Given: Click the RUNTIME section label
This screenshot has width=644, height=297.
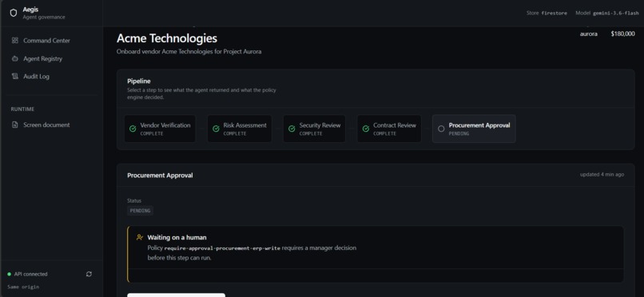Looking at the screenshot, I should click(x=22, y=109).
